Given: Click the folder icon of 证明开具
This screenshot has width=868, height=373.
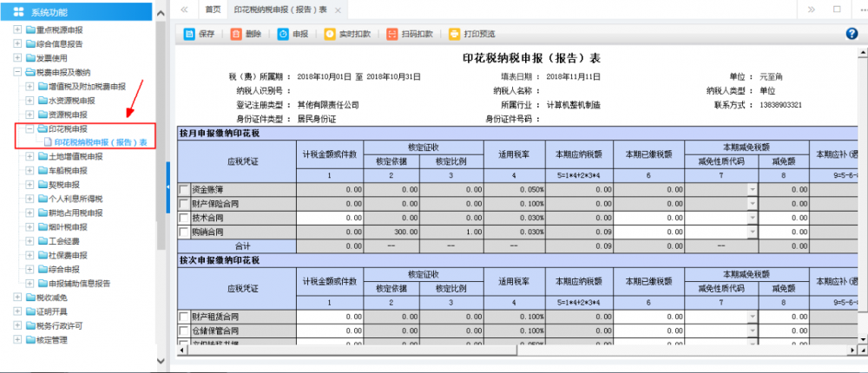Looking at the screenshot, I should (30, 311).
